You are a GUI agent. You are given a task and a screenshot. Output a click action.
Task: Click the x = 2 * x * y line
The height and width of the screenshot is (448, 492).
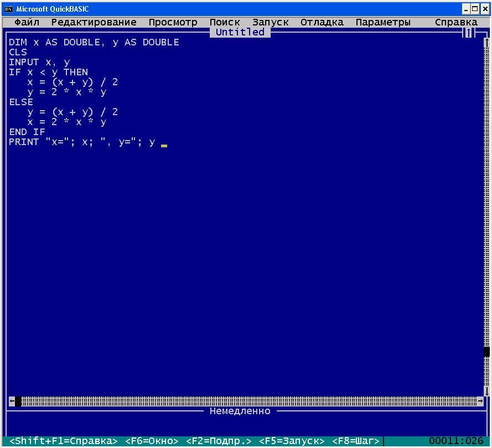[x=66, y=122]
